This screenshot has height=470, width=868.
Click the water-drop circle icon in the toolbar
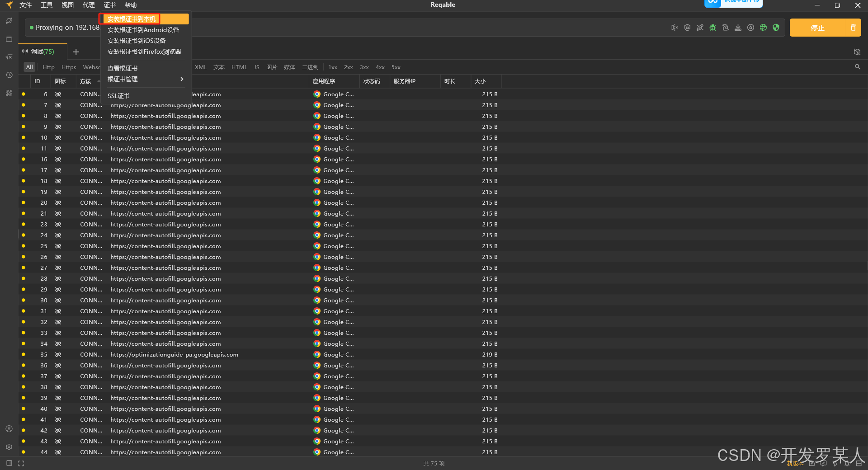click(x=750, y=28)
